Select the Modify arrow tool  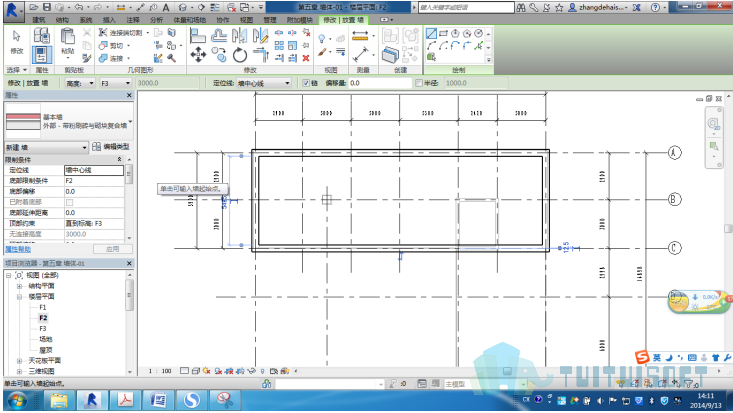16,36
